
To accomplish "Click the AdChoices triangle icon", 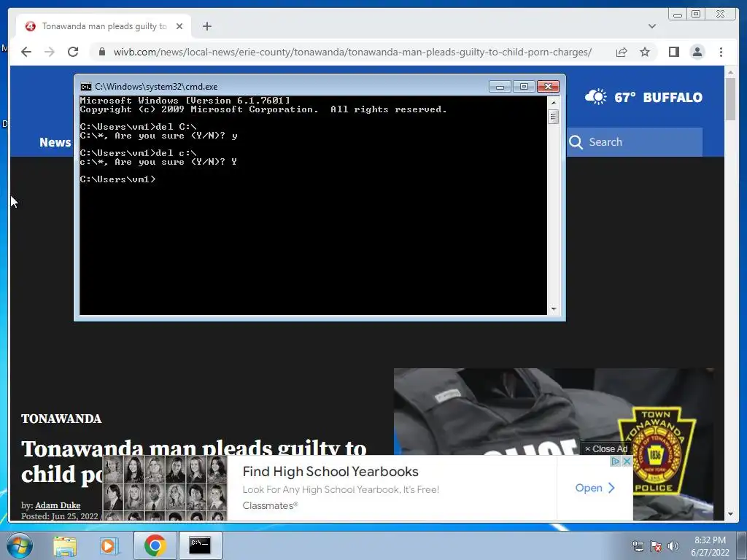I will [x=615, y=461].
